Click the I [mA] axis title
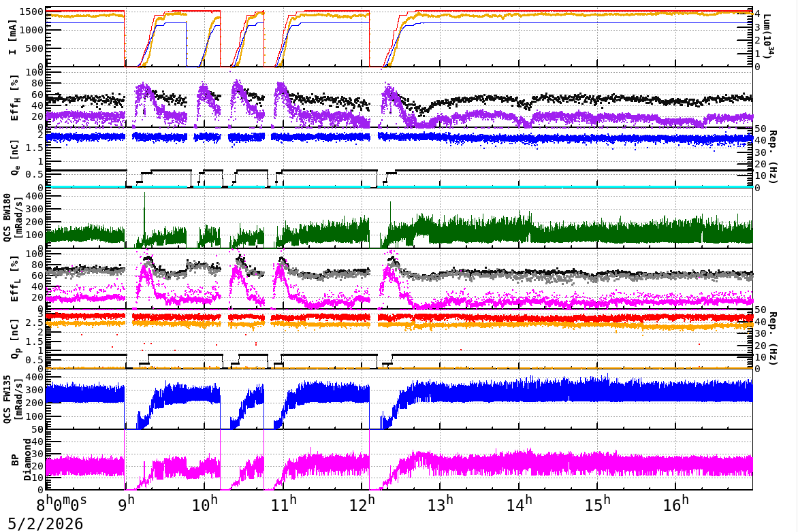Screen dimensions: 798x532 (13, 37)
